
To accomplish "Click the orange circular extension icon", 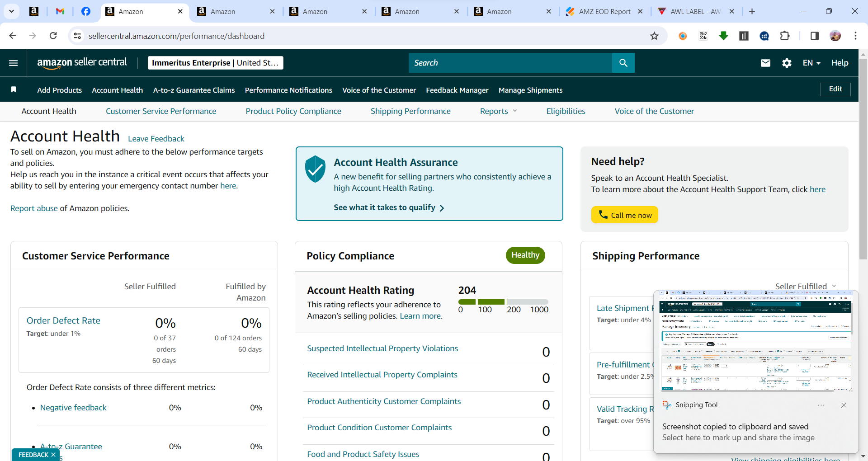I will coord(683,36).
